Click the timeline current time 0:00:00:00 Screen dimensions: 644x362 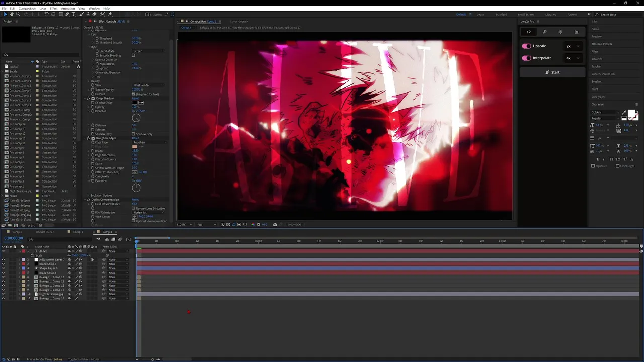tap(14, 238)
